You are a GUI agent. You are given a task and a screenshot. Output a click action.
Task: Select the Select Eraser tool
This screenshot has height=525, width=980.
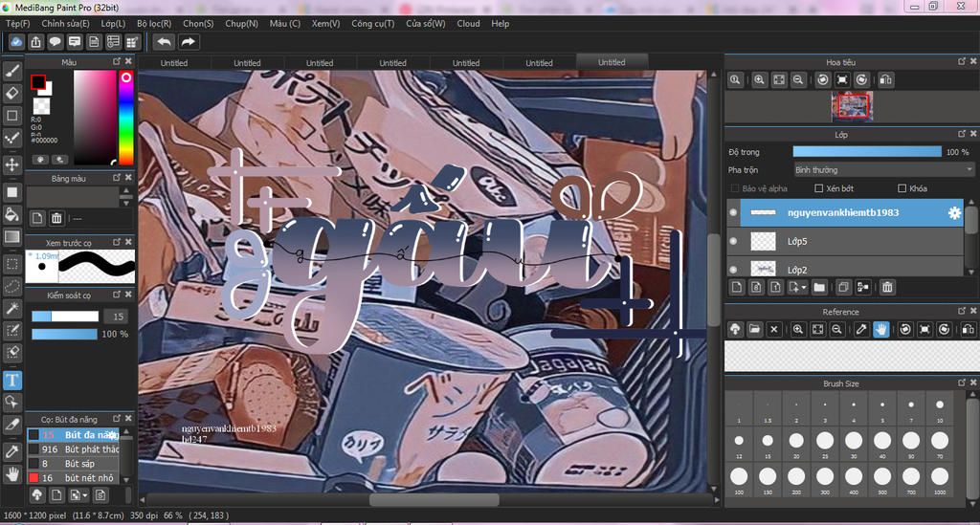11,353
